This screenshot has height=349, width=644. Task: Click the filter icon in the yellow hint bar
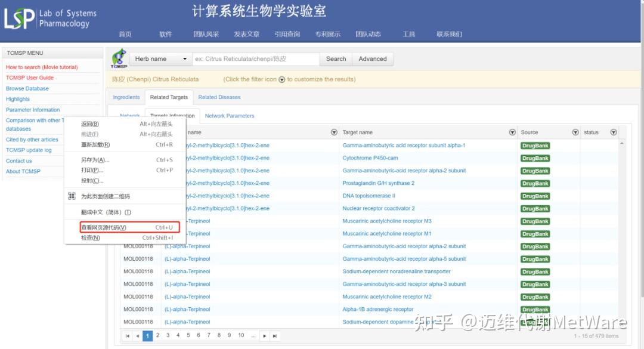[x=281, y=79]
